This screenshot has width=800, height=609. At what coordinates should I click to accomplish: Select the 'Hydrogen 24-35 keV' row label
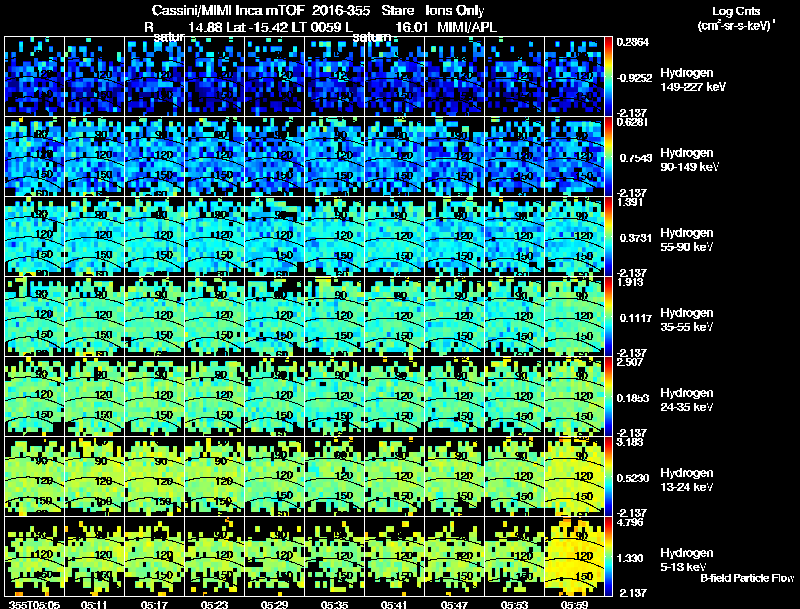[x=687, y=400]
